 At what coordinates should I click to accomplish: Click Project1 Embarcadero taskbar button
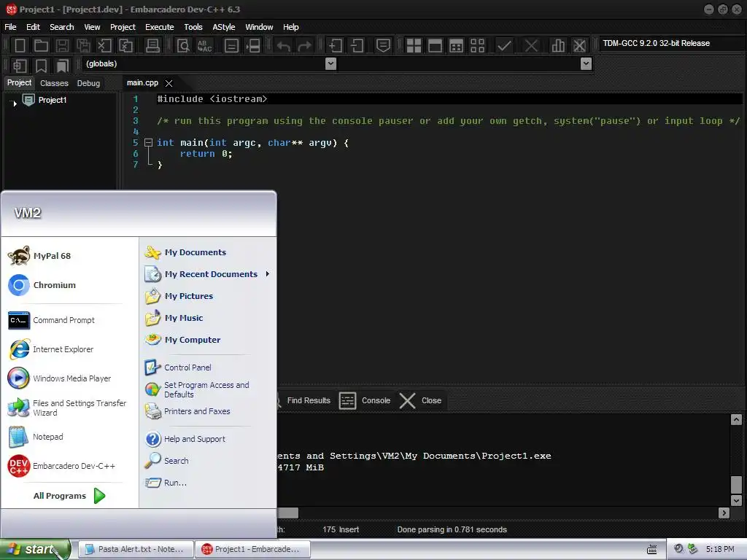(253, 550)
